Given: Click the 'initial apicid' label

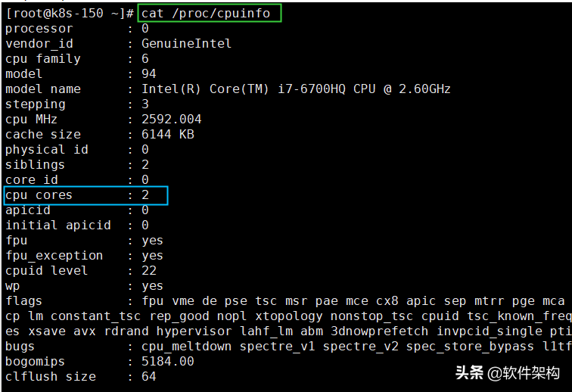Looking at the screenshot, I should [x=58, y=226].
